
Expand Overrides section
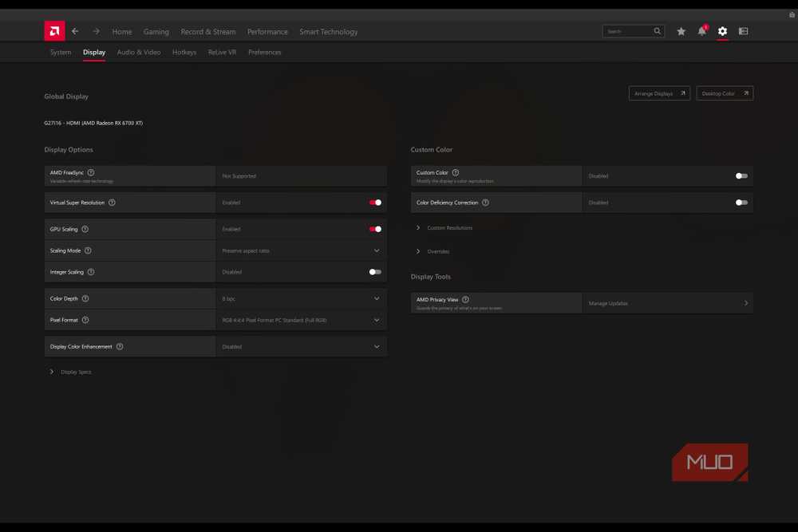pyautogui.click(x=433, y=251)
